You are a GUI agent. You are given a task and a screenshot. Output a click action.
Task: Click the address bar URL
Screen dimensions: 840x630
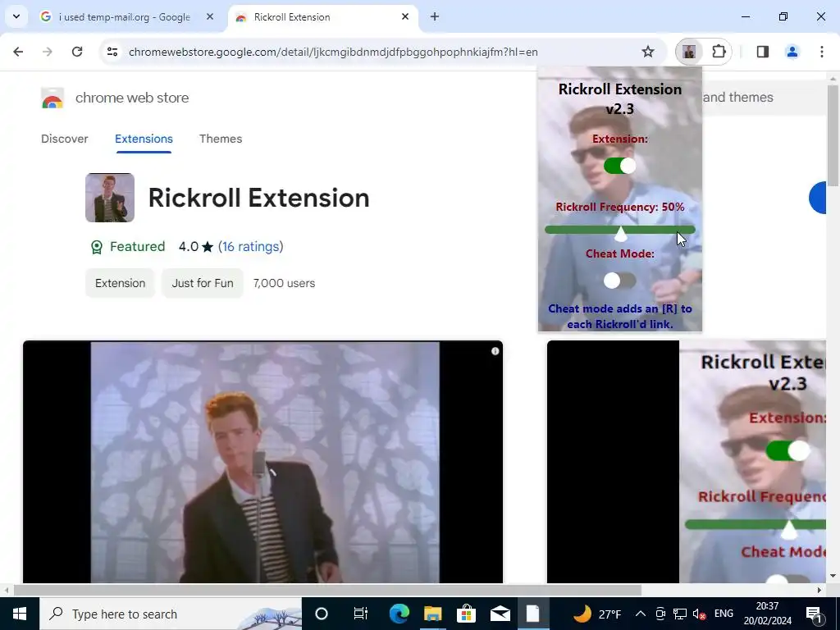[333, 52]
